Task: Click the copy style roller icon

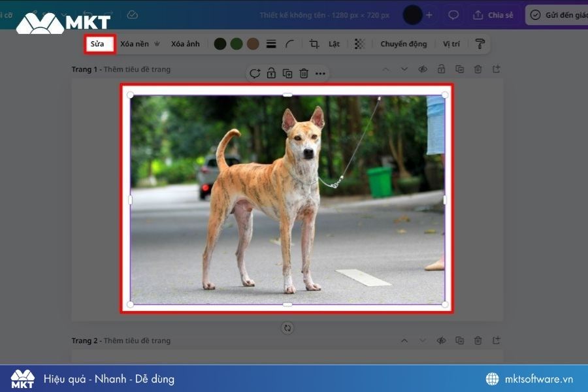Action: coord(480,43)
